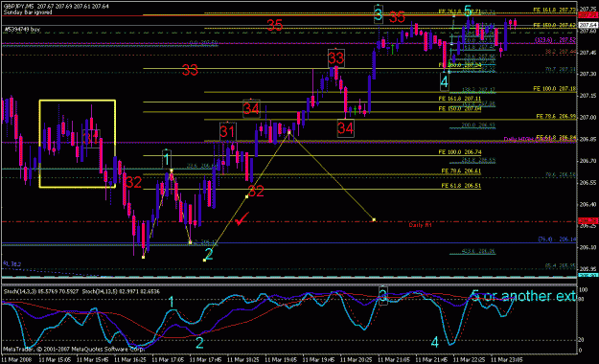Image resolution: width=599 pixels, height=364 pixels.
Task: Select the "#5394749 buy" order label
Action: tap(22, 30)
